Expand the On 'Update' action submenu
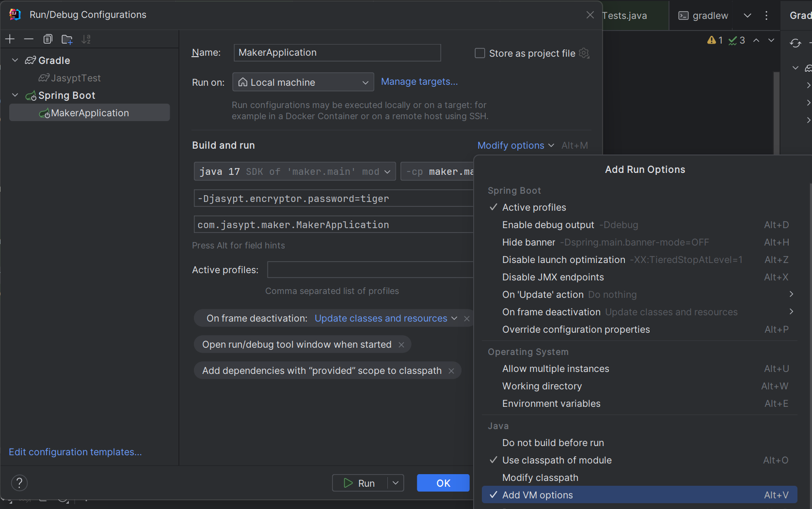This screenshot has width=812, height=509. point(639,294)
